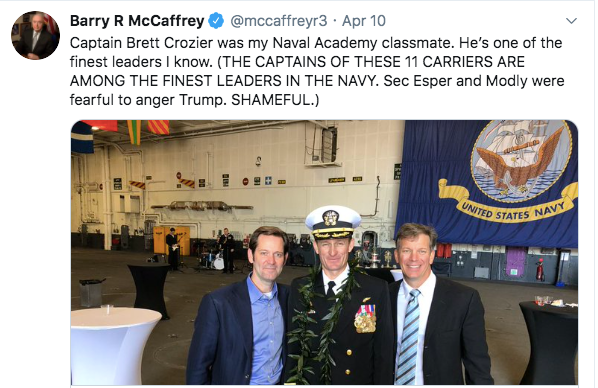
Task: Click the black-draped table at the photo's right
Action: (x=548, y=341)
